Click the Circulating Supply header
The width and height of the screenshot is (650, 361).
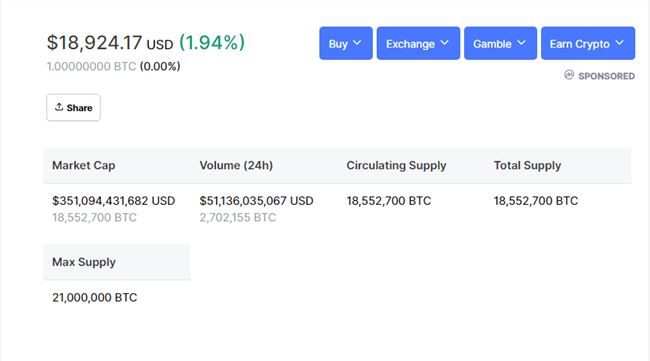(x=396, y=165)
